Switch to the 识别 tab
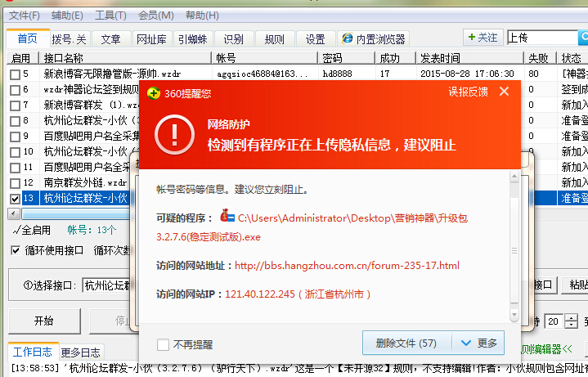 234,39
